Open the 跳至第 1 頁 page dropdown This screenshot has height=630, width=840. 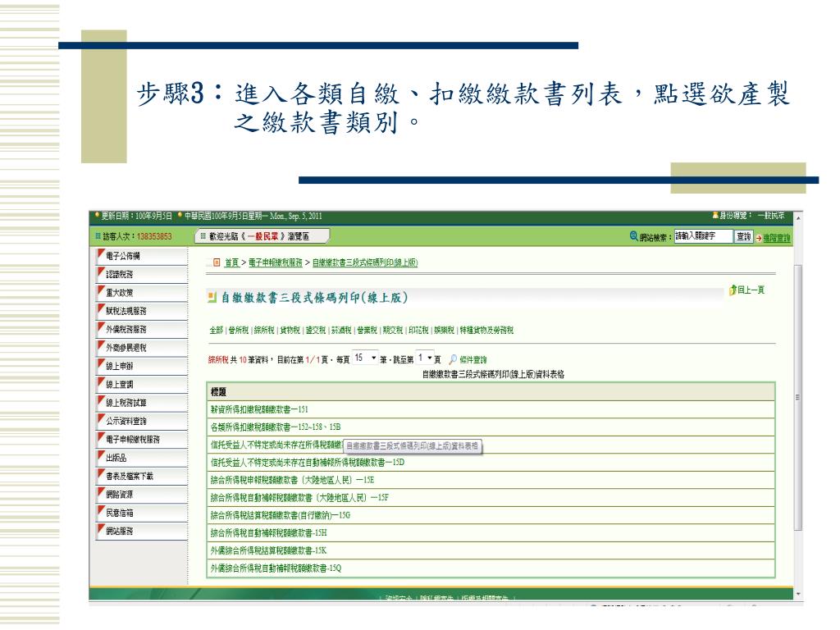pos(425,358)
